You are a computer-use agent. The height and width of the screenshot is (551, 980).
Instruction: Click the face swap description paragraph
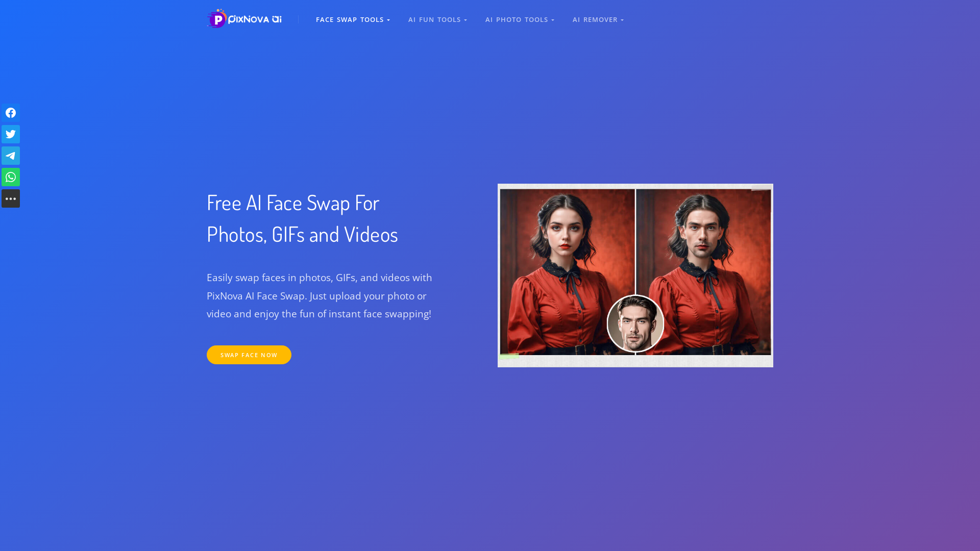320,296
